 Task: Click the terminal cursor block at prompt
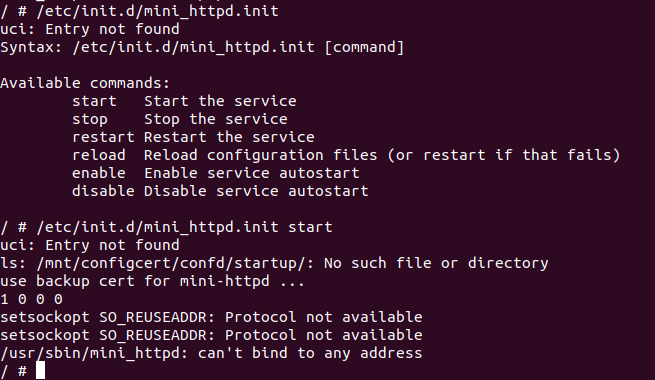40,370
